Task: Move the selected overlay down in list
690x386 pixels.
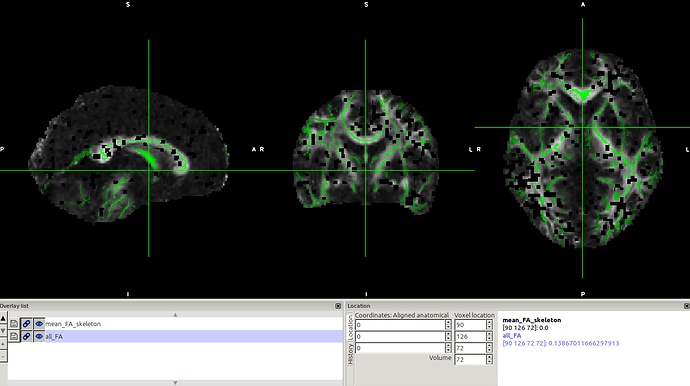Action: pyautogui.click(x=3, y=331)
